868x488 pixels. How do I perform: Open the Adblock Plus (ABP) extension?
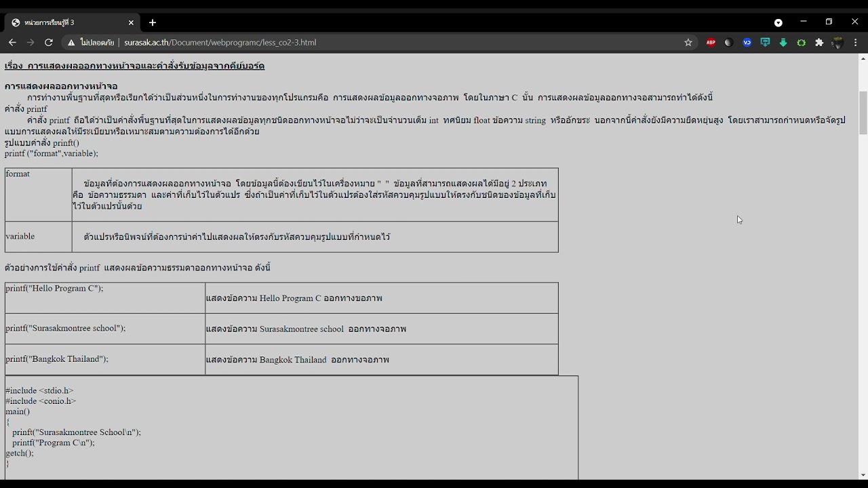click(x=711, y=42)
